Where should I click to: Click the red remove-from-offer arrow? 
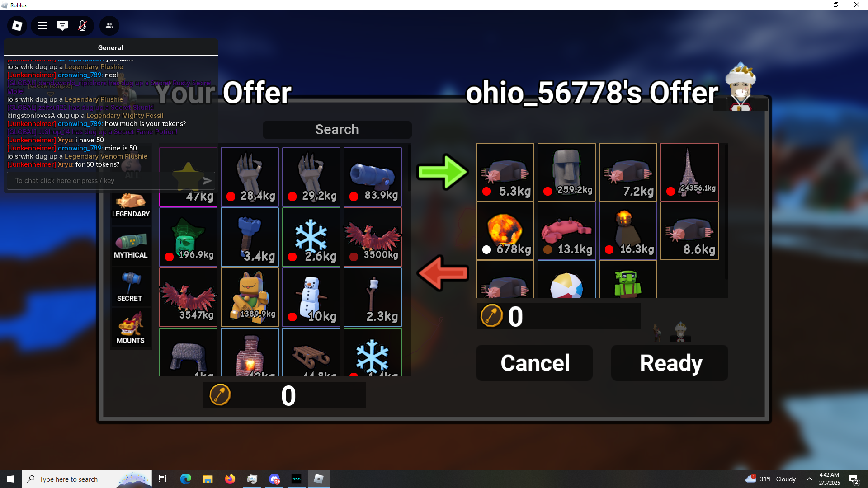click(442, 273)
